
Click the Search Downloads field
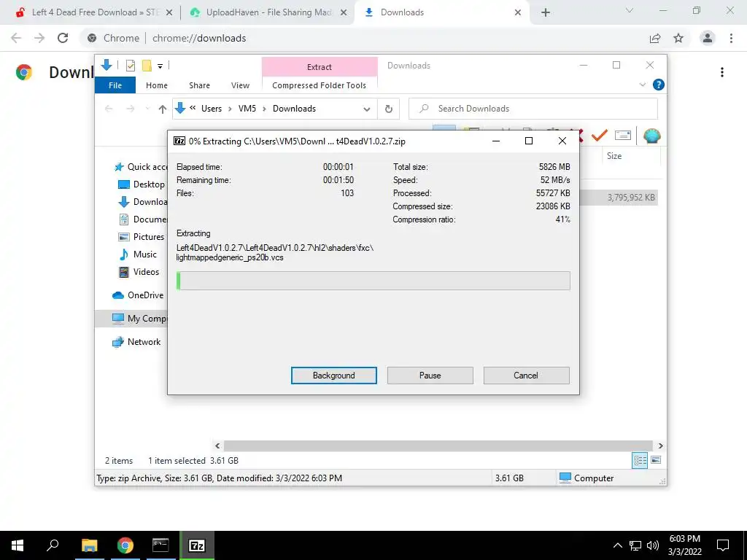(x=533, y=109)
